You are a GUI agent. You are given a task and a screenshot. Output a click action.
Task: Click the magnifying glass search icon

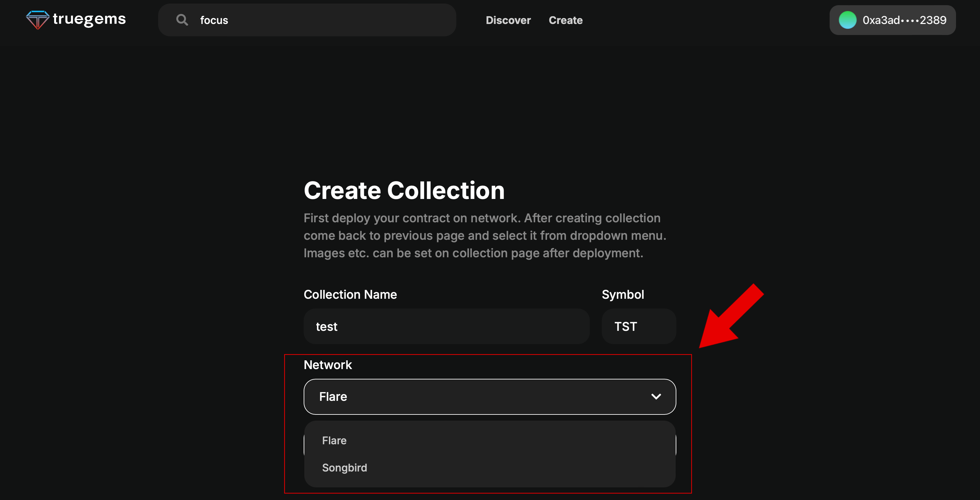(182, 20)
